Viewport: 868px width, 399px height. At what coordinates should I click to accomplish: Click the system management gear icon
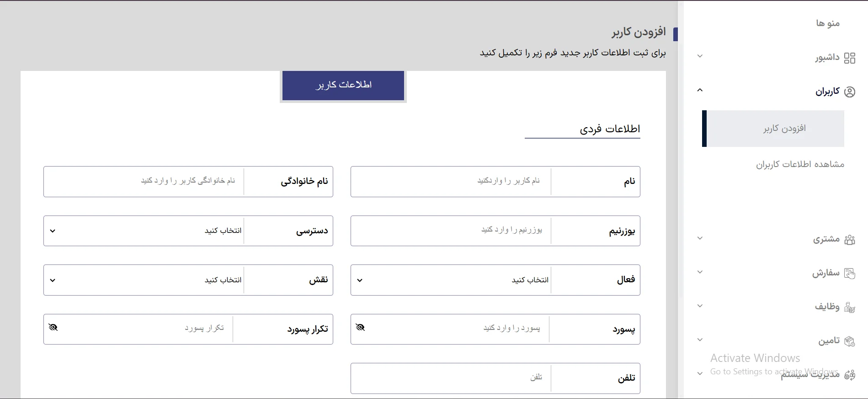pos(849,375)
